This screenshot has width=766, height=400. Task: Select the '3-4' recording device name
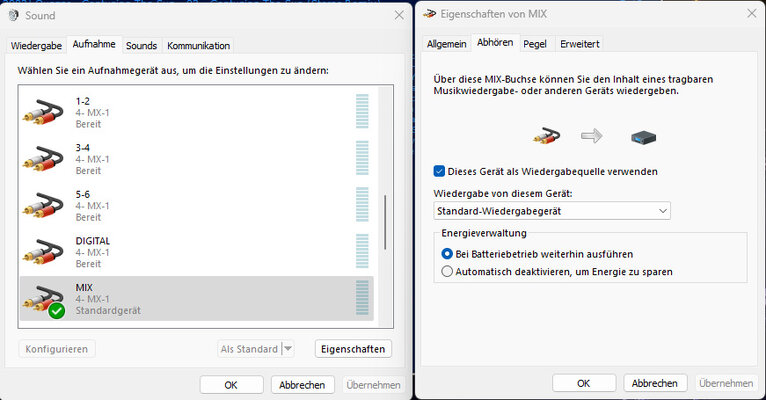pyautogui.click(x=83, y=147)
